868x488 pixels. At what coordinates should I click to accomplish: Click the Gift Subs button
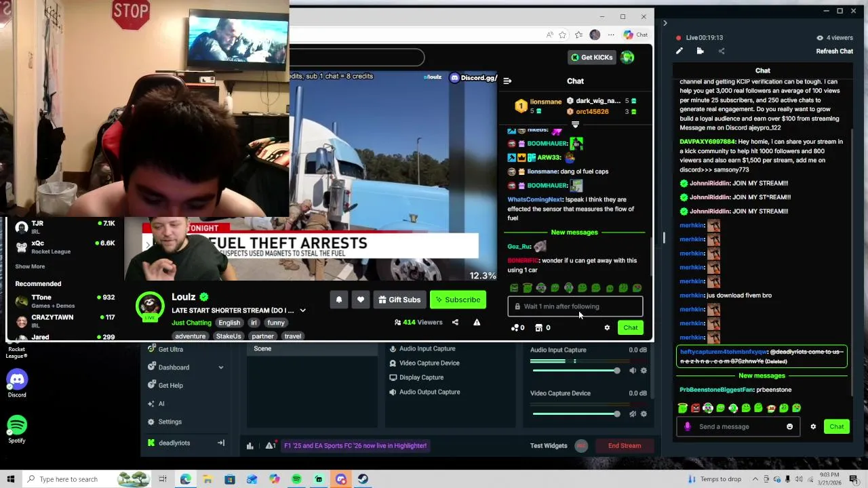[x=399, y=300]
